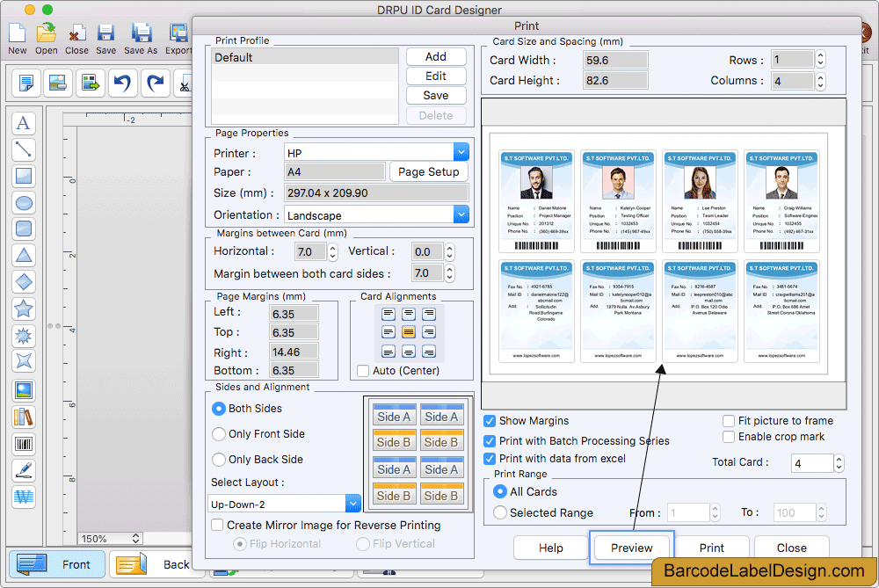Screen dimensions: 879x588
Task: Select the Diamond shape tool
Action: (24, 282)
